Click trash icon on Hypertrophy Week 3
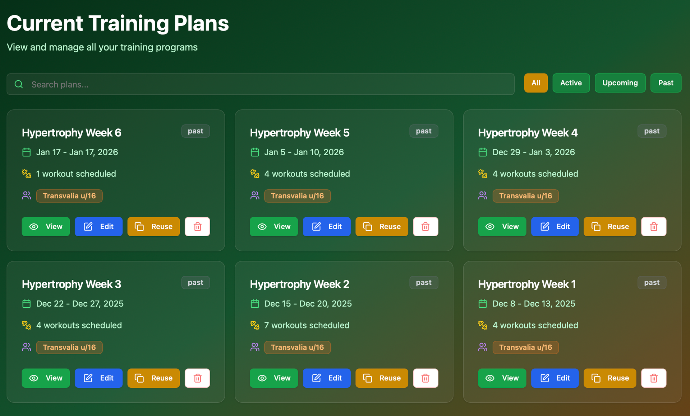This screenshot has height=416, width=690. [197, 378]
